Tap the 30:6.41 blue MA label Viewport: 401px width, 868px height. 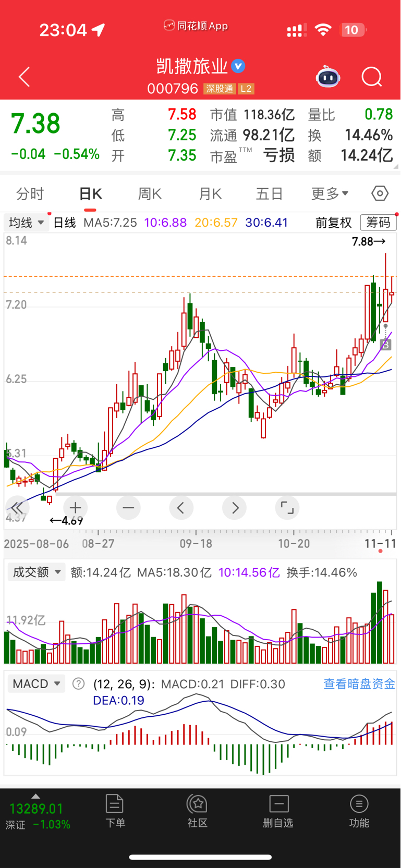pyautogui.click(x=266, y=223)
